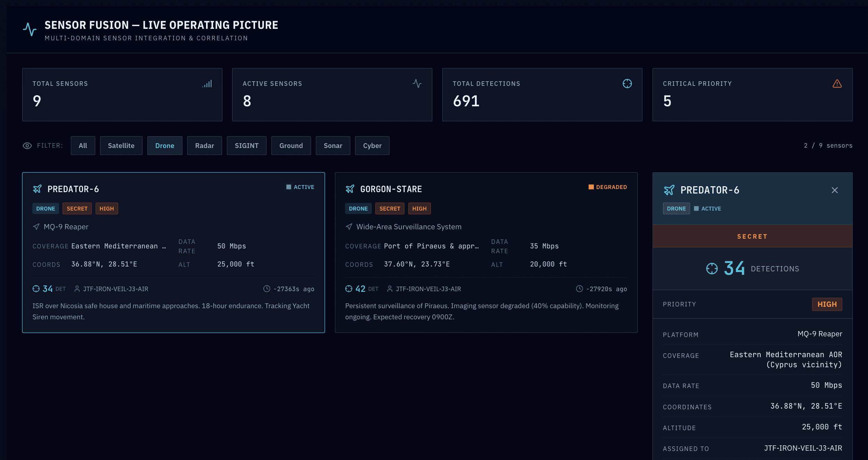Expand the truncated Port of Piraeus coverage text
This screenshot has width=868, height=460.
pyautogui.click(x=432, y=246)
